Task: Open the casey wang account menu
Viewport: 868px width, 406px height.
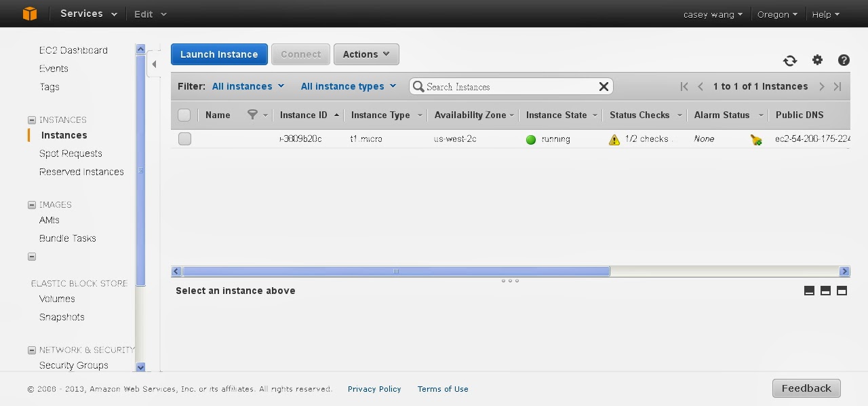Action: [x=713, y=14]
